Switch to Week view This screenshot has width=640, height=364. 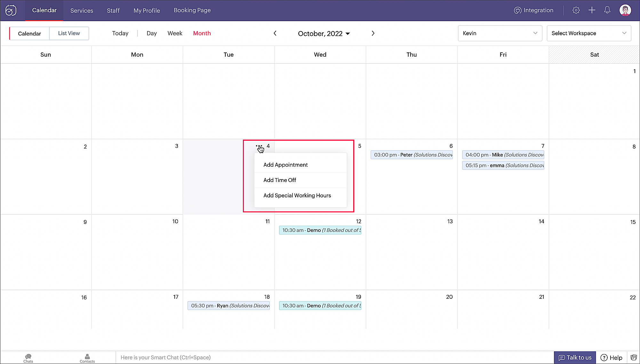(175, 33)
